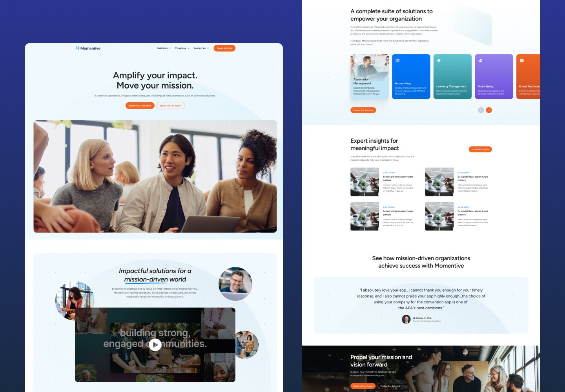Click Speak with an Expert in the hero
Viewport: 565px width, 392px height.
170,105
